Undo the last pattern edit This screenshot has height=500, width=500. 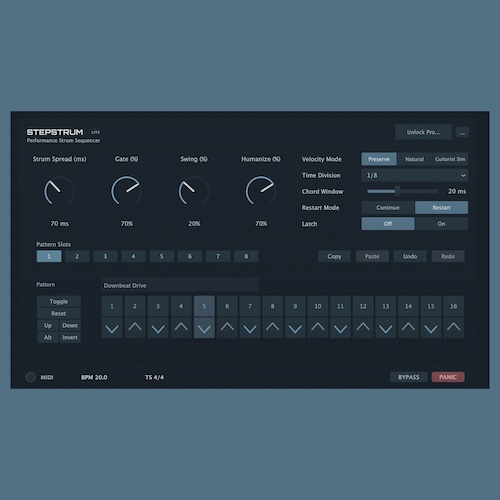pyautogui.click(x=410, y=256)
